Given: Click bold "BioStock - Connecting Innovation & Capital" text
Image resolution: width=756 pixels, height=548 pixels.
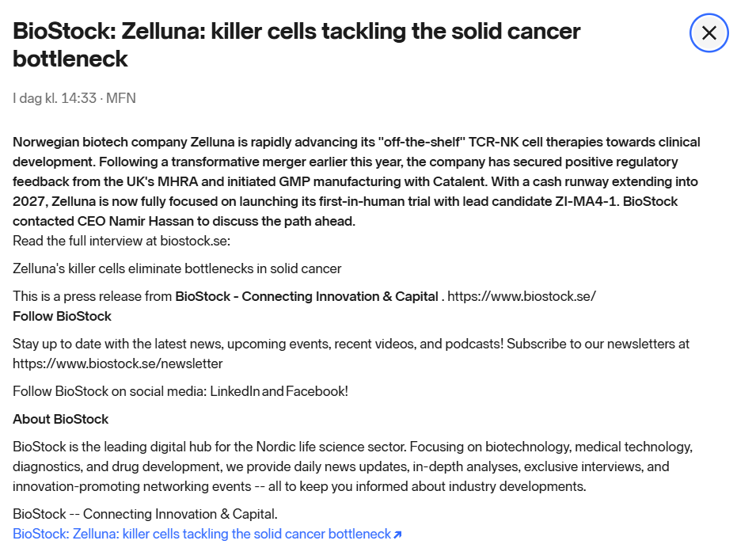Looking at the screenshot, I should point(306,296).
